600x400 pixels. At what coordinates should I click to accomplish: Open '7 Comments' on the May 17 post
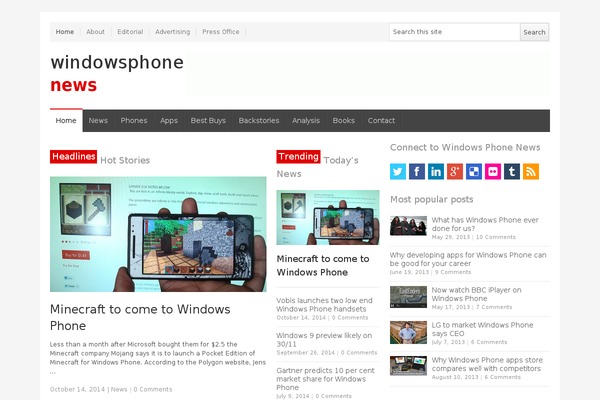coord(494,307)
